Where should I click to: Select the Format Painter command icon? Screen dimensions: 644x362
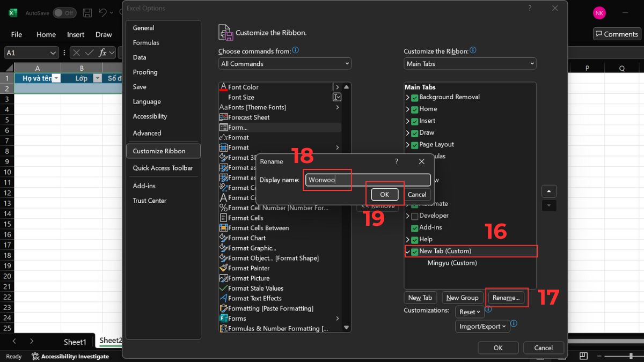point(224,268)
